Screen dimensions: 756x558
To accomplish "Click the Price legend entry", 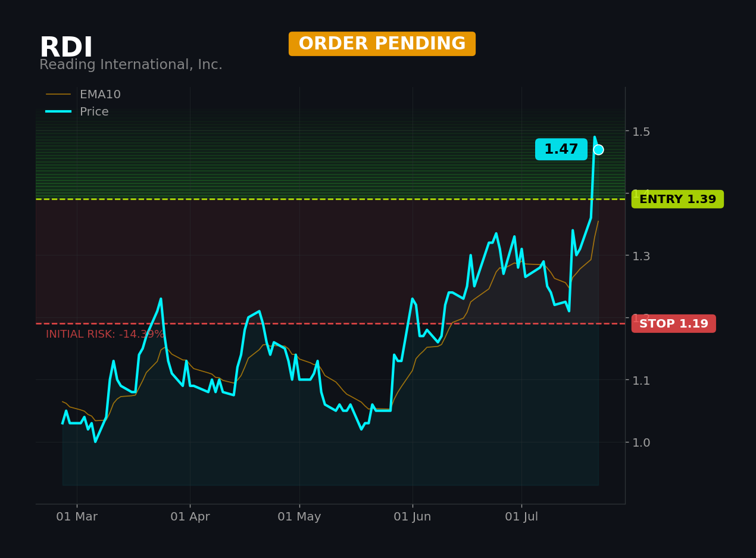I will [x=77, y=112].
